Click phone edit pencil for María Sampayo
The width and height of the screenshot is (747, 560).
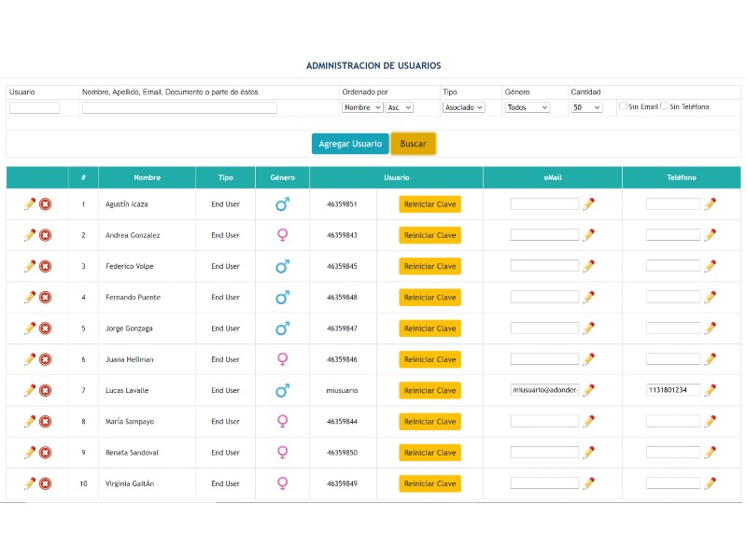[x=710, y=421]
